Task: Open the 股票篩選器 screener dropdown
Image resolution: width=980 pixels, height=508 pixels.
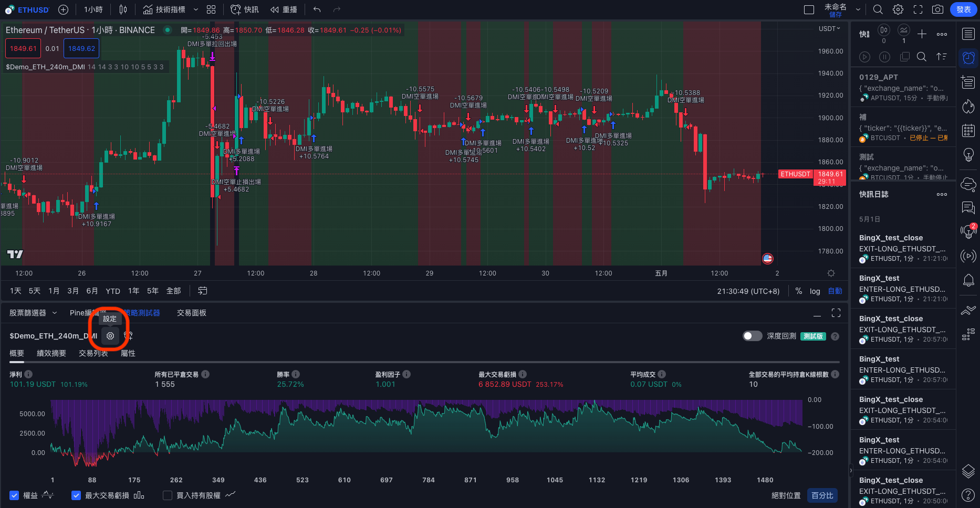Action: (33, 313)
